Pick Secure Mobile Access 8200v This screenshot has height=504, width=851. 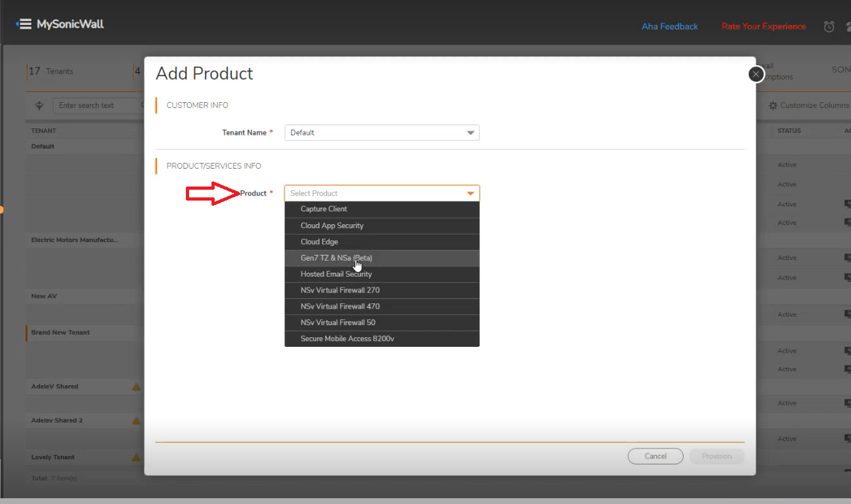point(347,339)
